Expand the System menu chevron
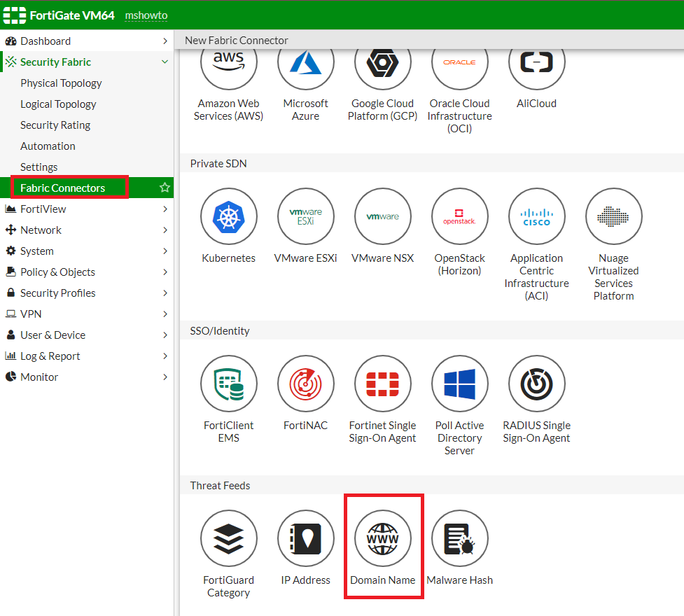The width and height of the screenshot is (684, 616). (165, 251)
